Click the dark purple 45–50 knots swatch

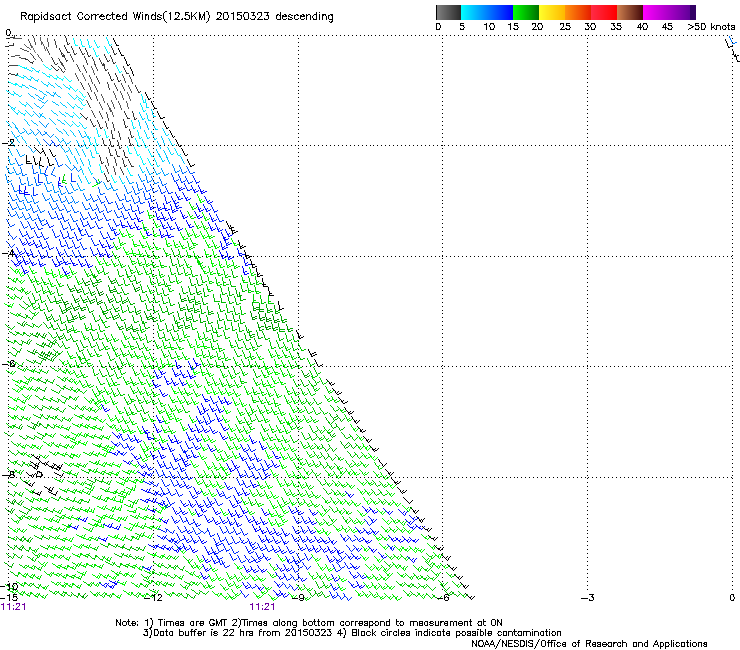tap(682, 12)
